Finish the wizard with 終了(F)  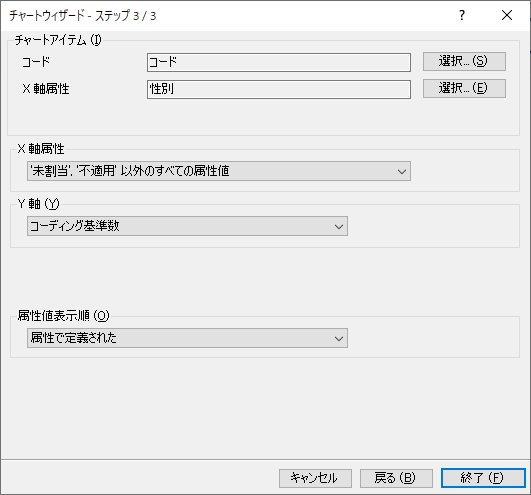point(483,478)
